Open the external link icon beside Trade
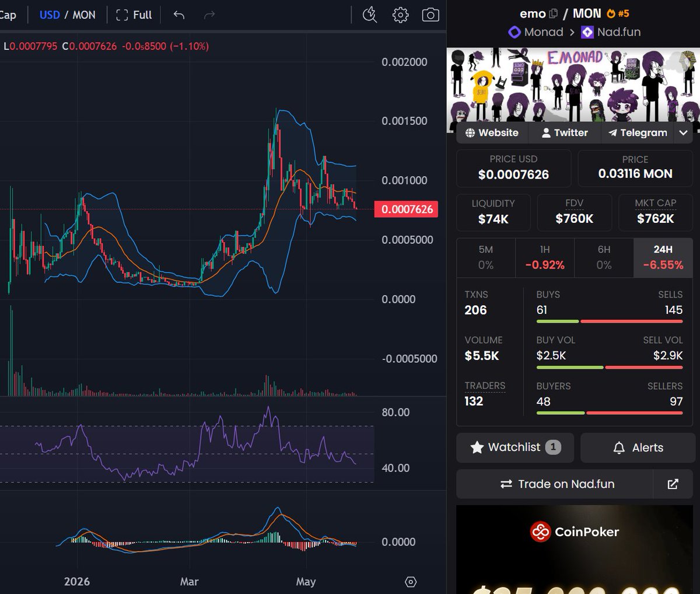This screenshot has width=700, height=594. (x=673, y=484)
